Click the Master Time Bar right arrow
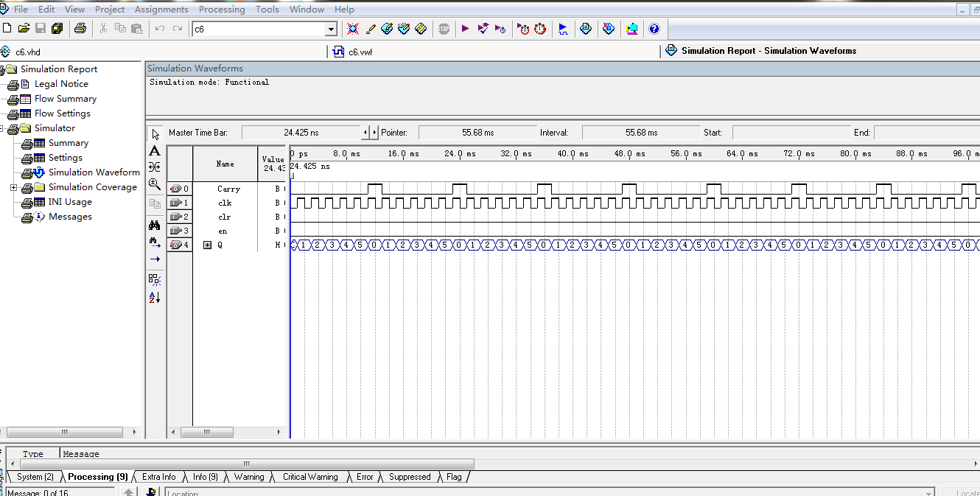Screen dimensions: 980x496 pos(374,133)
